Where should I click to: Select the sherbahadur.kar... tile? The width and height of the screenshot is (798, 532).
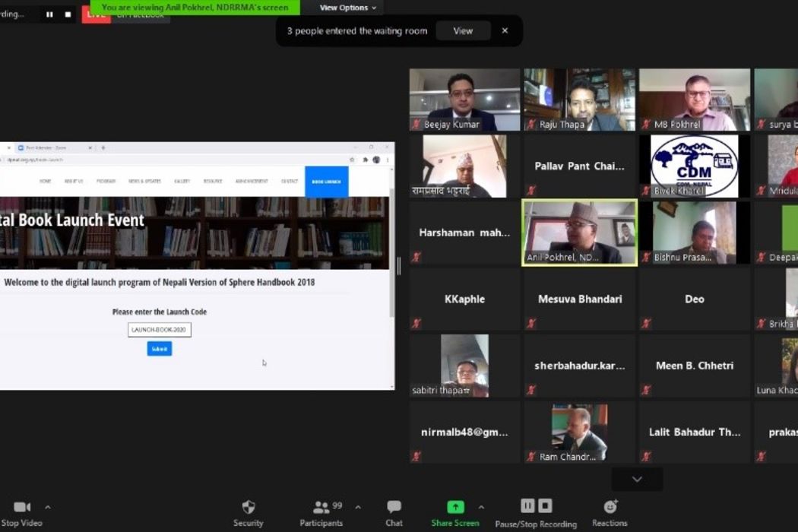click(x=580, y=366)
